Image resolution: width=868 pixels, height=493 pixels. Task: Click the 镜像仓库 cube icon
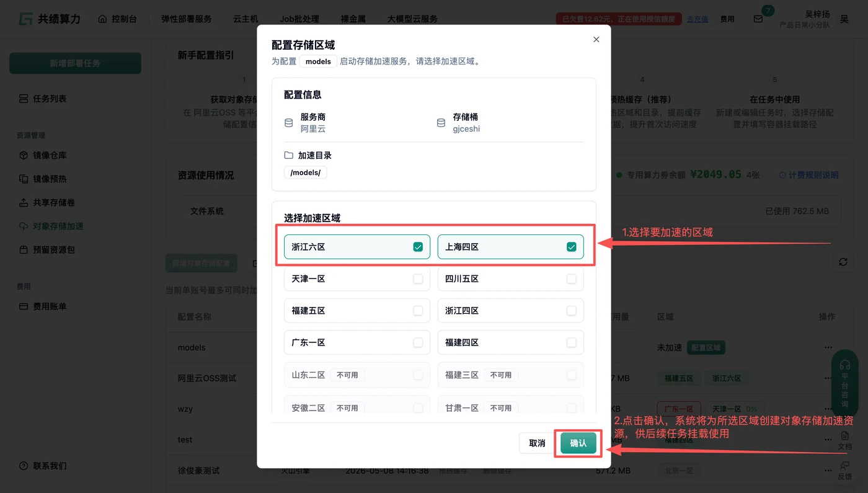point(24,155)
